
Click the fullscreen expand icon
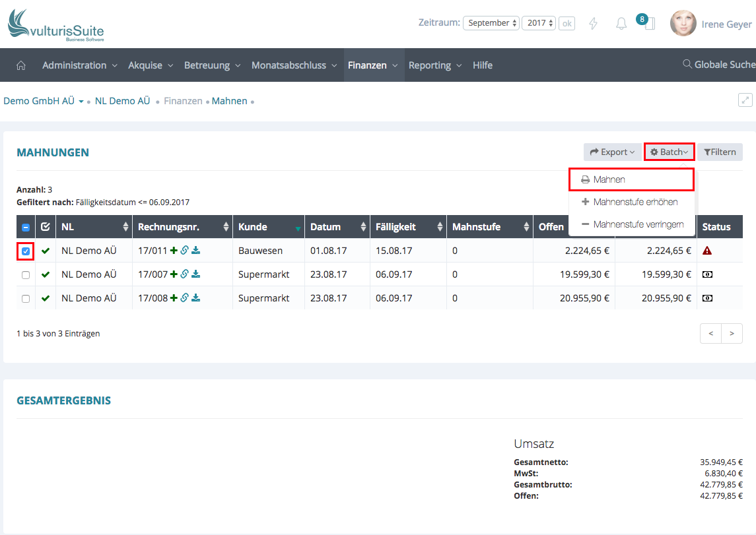click(x=745, y=100)
